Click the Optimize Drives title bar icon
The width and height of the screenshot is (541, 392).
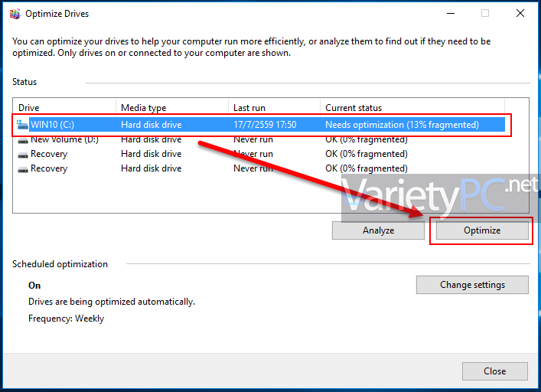15,14
